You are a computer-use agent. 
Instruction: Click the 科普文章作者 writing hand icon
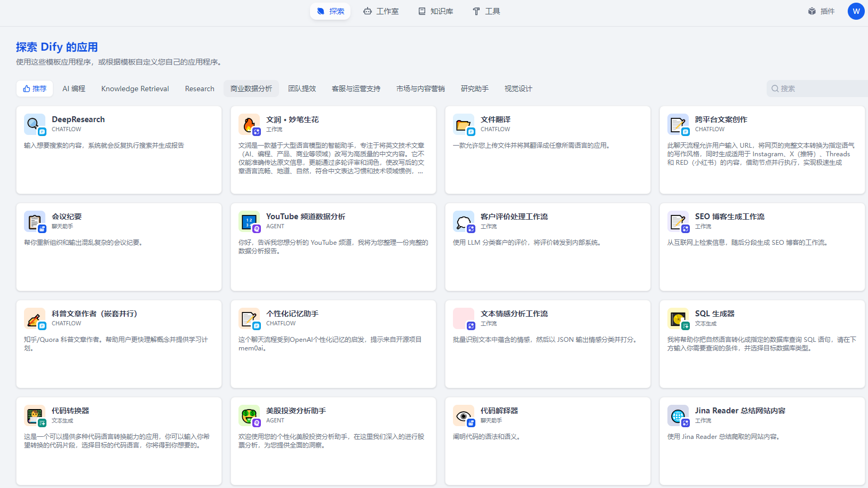[35, 318]
